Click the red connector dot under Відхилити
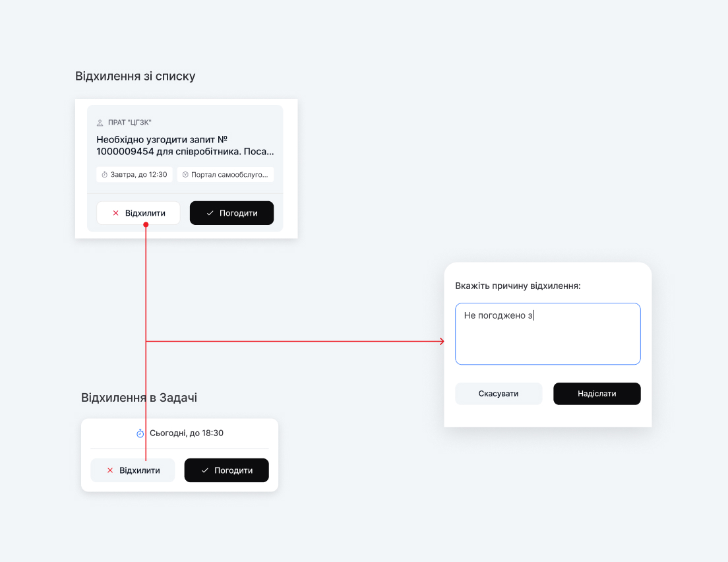This screenshot has height=562, width=728. coord(146,225)
